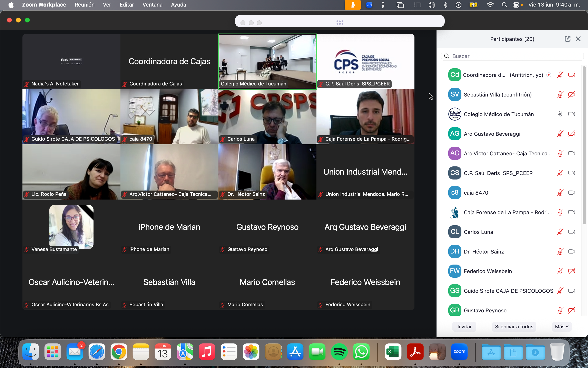Request video from Sebastián Villa
This screenshot has width=588, height=368.
point(571,94)
